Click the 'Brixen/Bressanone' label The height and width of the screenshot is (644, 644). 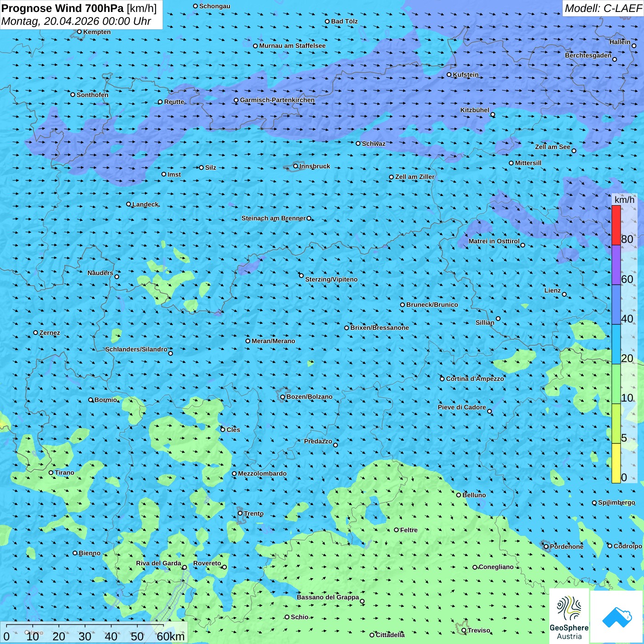[379, 328]
